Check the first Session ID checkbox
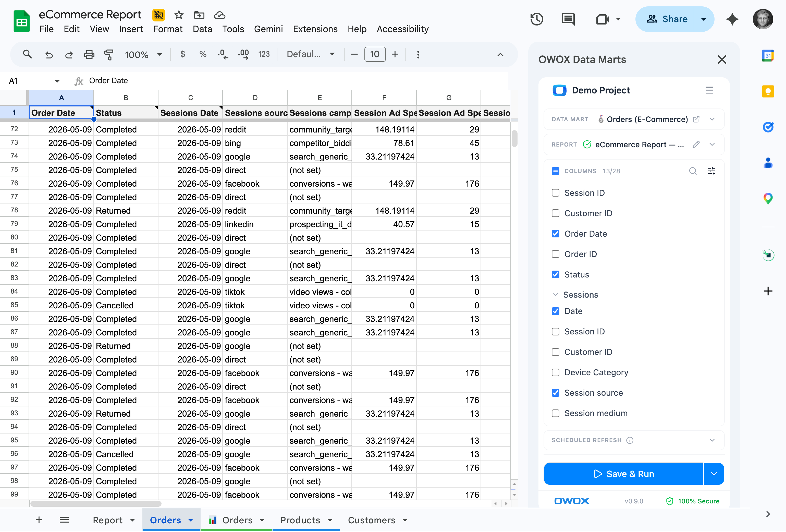The image size is (786, 532). [x=555, y=193]
